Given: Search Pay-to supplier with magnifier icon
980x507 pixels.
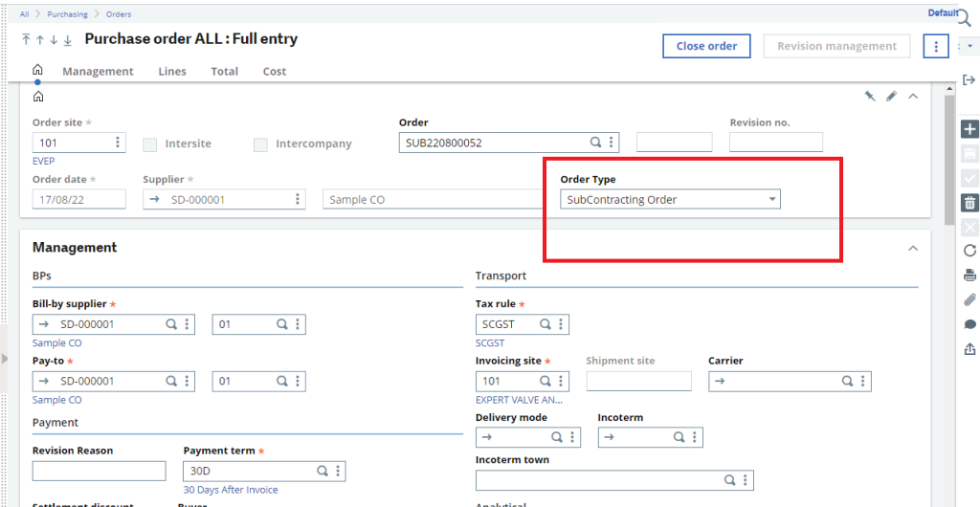Looking at the screenshot, I should 170,381.
